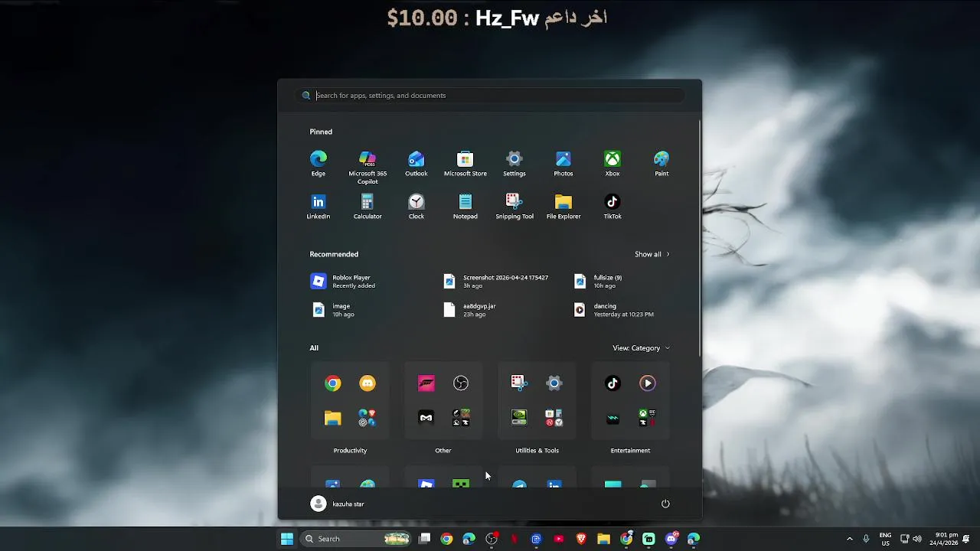
Task: Open Forza icon in the Other group
Action: pyautogui.click(x=426, y=383)
